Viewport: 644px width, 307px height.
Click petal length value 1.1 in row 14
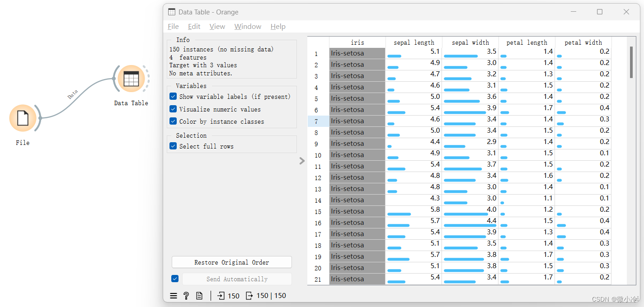coord(527,200)
